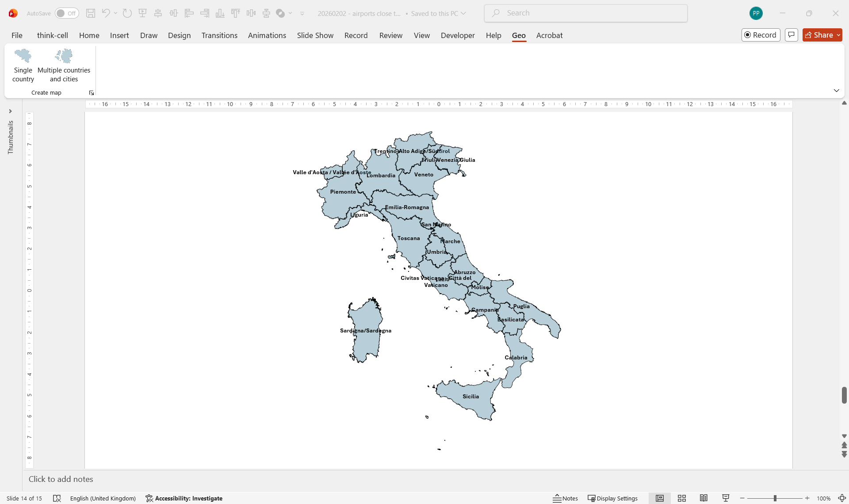Switch to the think-cell tab
The image size is (849, 504).
(x=53, y=35)
